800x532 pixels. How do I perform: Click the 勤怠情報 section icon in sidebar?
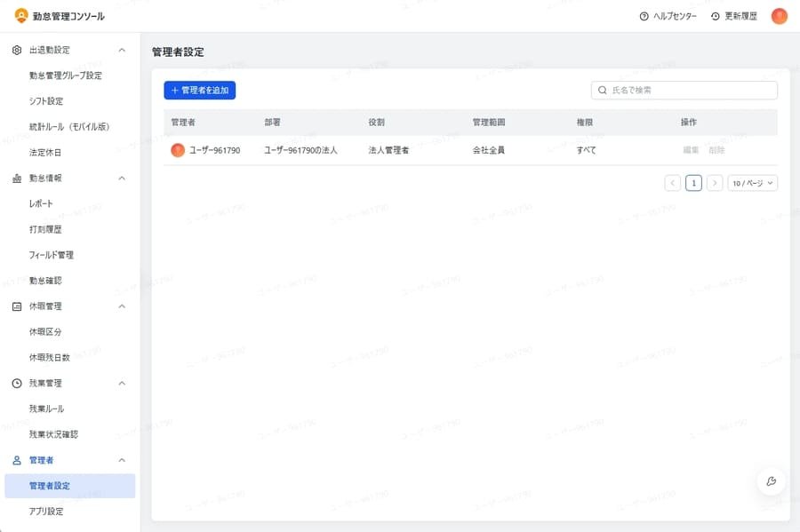(15, 178)
